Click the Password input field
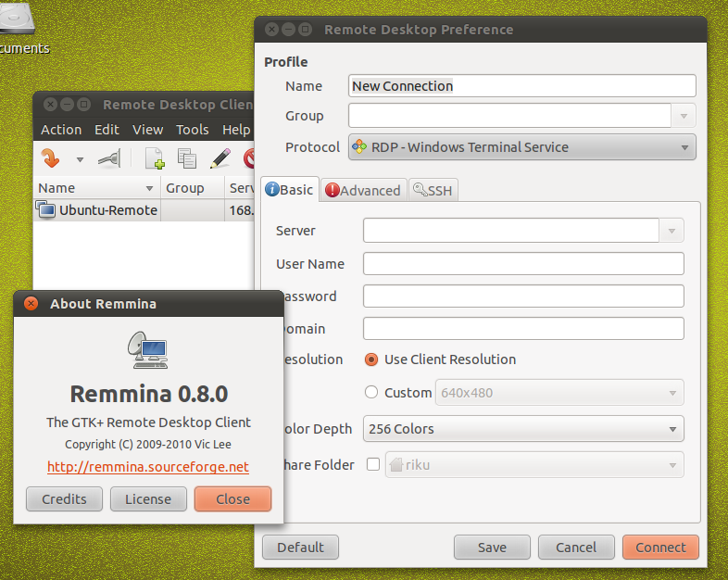 523,296
